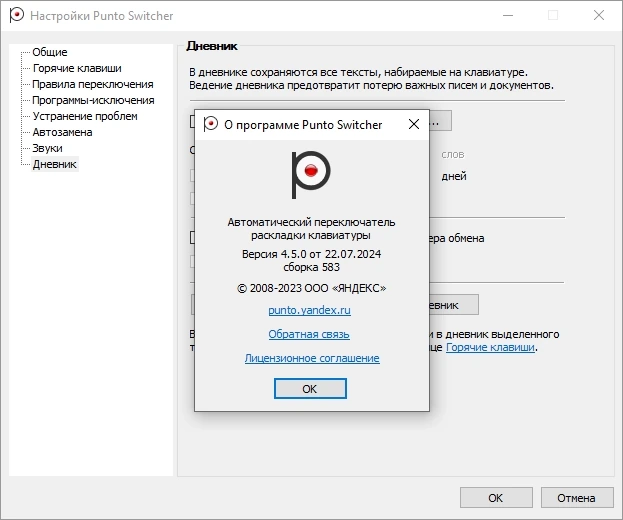
Task: Select Дневник in the settings tree
Action: coord(54,164)
